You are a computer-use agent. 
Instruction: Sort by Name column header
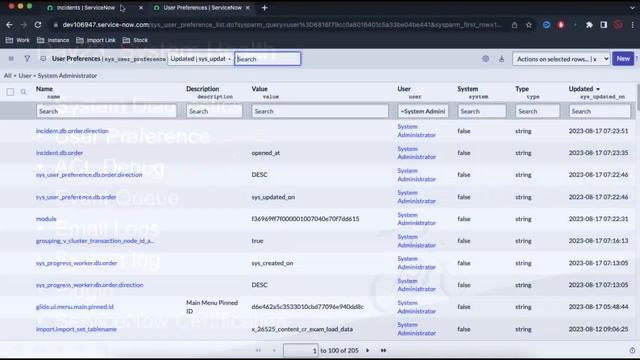(x=44, y=89)
